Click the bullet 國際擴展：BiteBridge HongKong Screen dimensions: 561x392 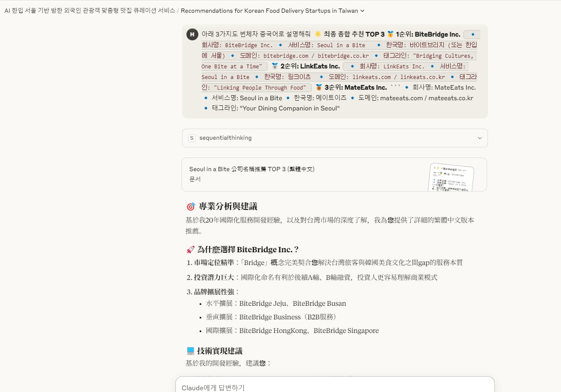point(292,331)
